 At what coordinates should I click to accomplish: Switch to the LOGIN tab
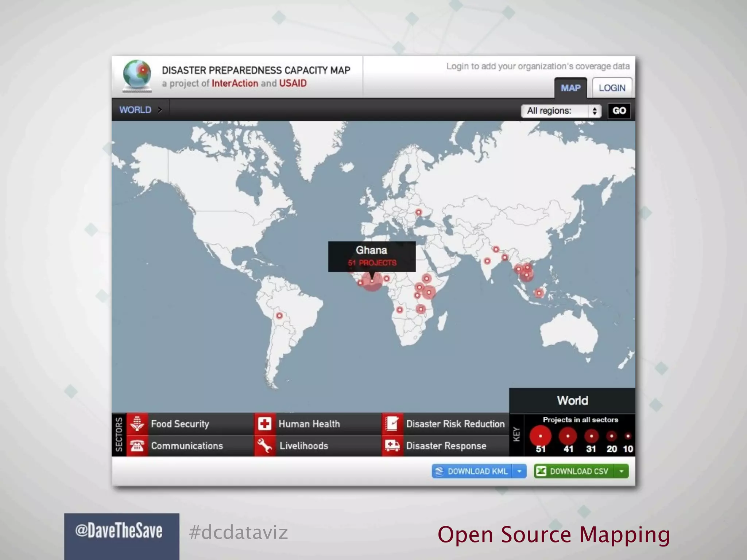tap(612, 88)
